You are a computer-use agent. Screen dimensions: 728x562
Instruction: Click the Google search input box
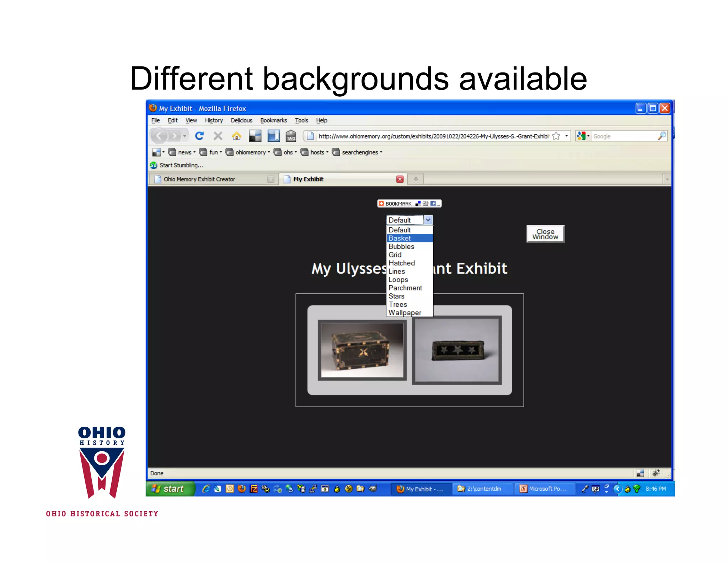624,136
